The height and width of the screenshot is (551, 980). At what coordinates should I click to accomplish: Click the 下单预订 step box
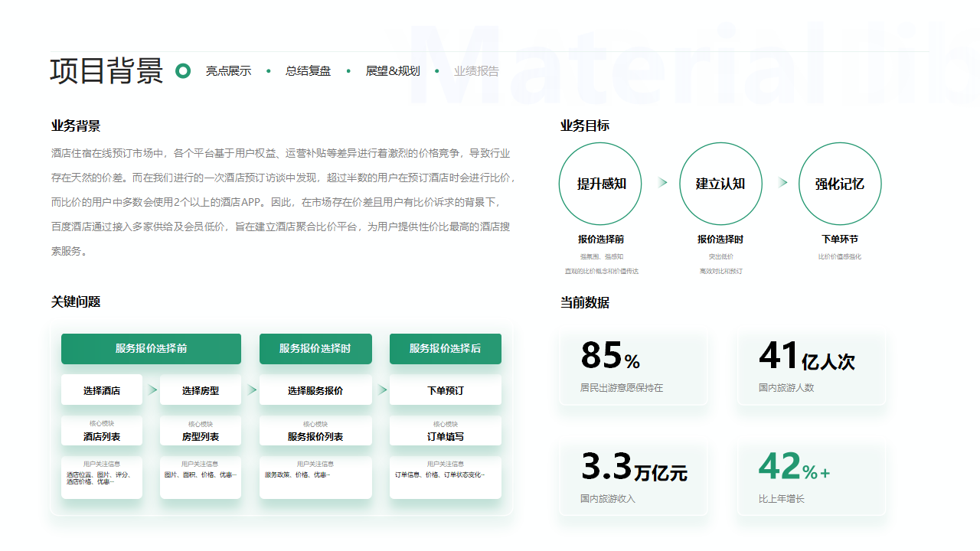pyautogui.click(x=446, y=390)
